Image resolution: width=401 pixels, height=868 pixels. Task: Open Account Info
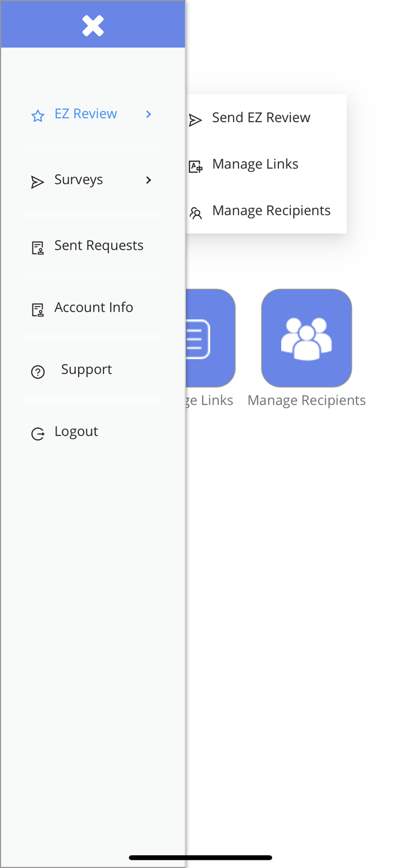tap(94, 307)
